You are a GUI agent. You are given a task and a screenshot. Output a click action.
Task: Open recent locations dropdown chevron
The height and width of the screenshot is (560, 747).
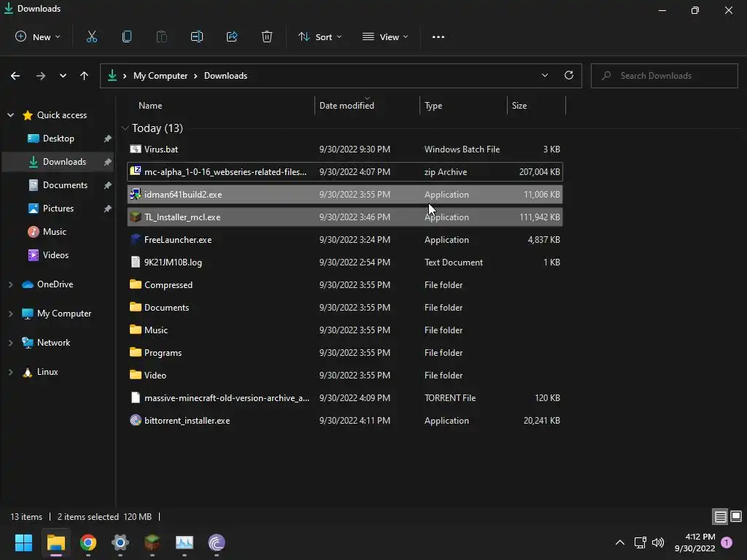click(63, 76)
